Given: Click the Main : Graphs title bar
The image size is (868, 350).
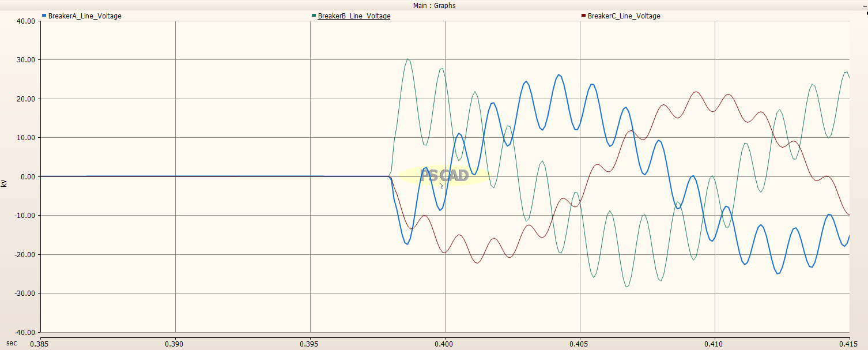Looking at the screenshot, I should (434, 5).
